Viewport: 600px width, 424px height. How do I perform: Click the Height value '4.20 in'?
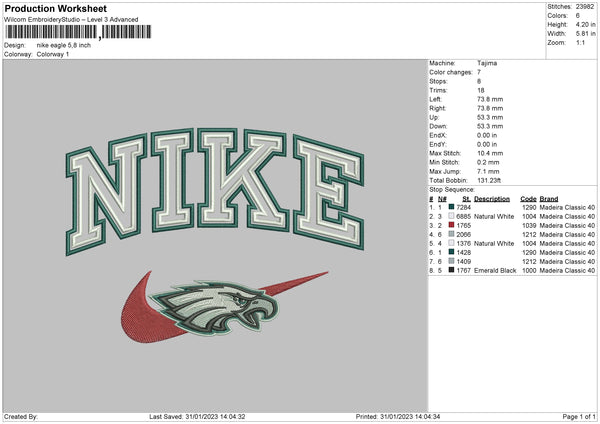click(585, 24)
